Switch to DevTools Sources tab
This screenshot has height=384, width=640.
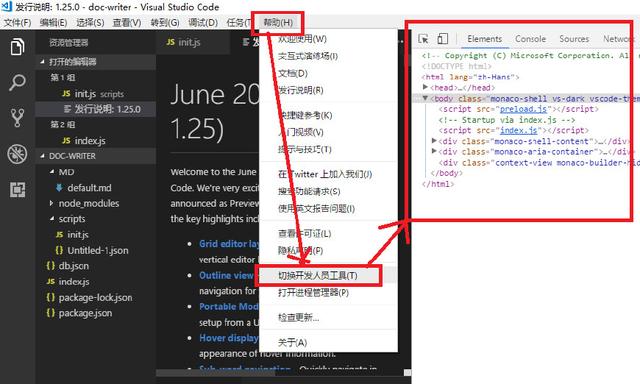click(574, 39)
